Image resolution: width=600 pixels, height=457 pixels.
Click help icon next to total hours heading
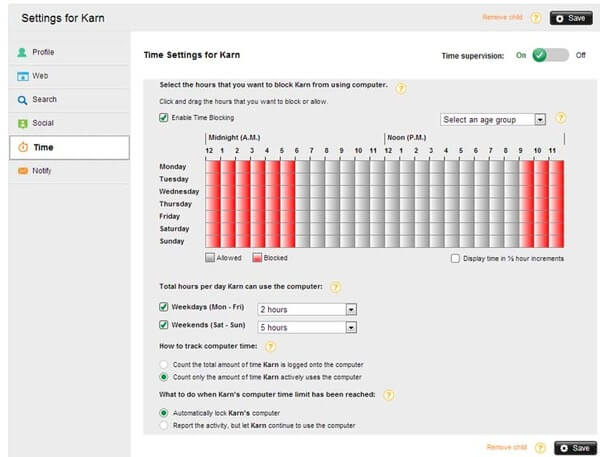coord(336,287)
